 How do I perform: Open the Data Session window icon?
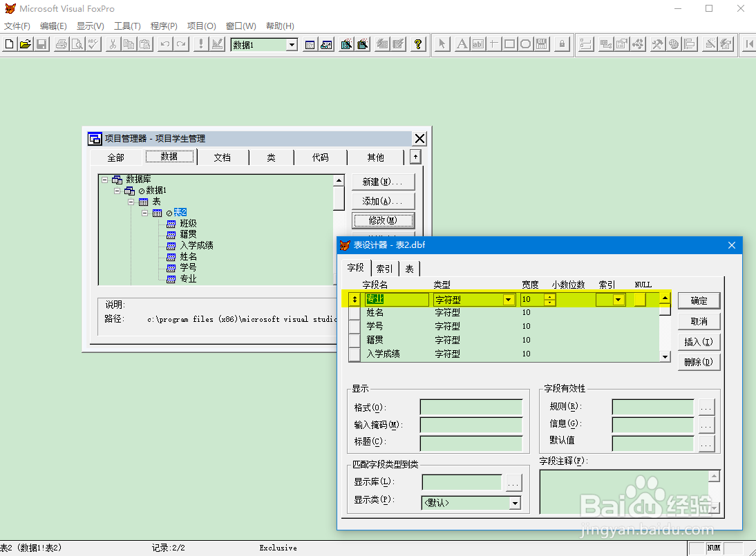click(x=326, y=44)
